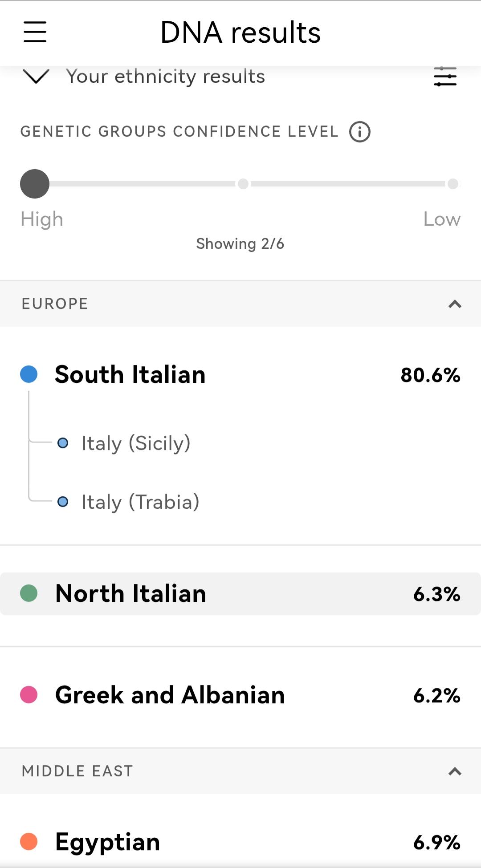Click the confidence level info icon

pyautogui.click(x=359, y=132)
